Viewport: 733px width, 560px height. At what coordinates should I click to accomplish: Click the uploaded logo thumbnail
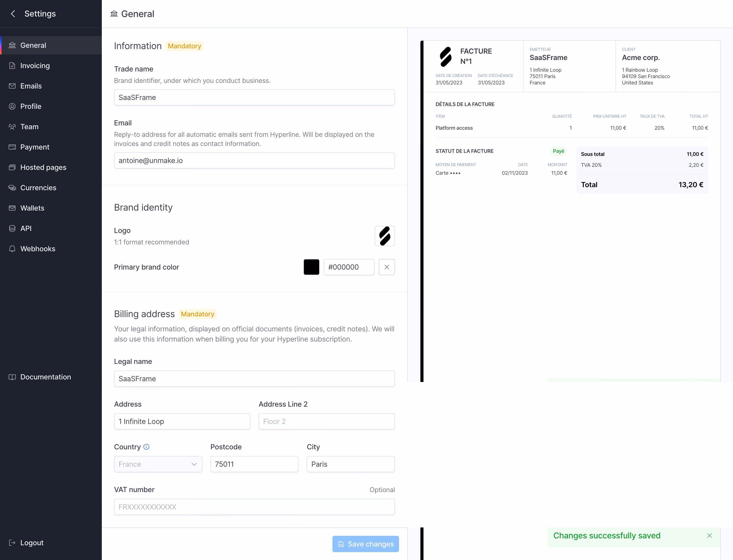pos(385,236)
